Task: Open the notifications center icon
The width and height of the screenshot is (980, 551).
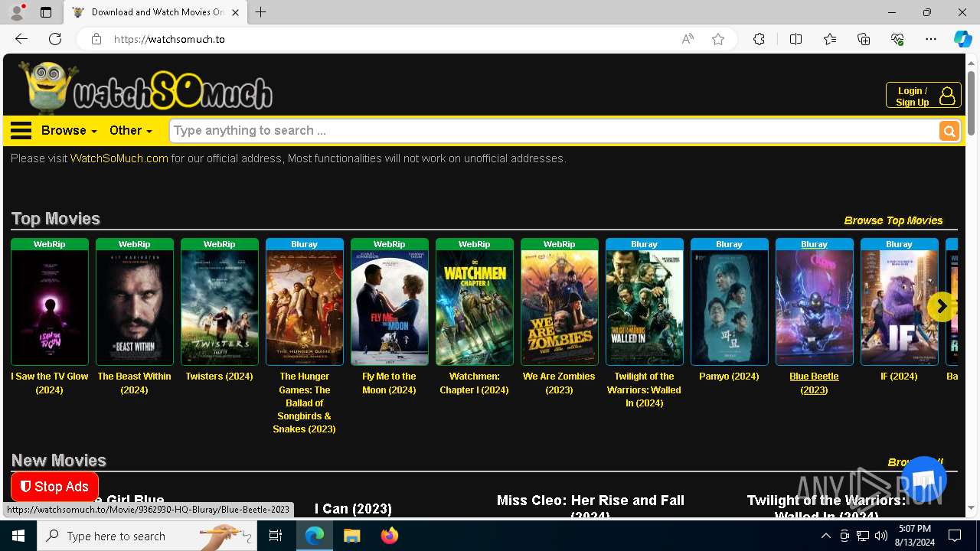Action: click(955, 536)
